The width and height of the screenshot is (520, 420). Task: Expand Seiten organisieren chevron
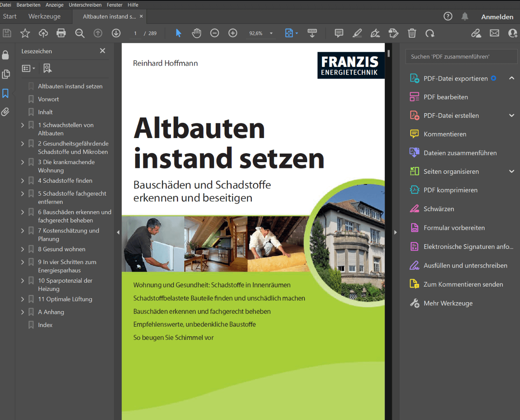tap(512, 171)
